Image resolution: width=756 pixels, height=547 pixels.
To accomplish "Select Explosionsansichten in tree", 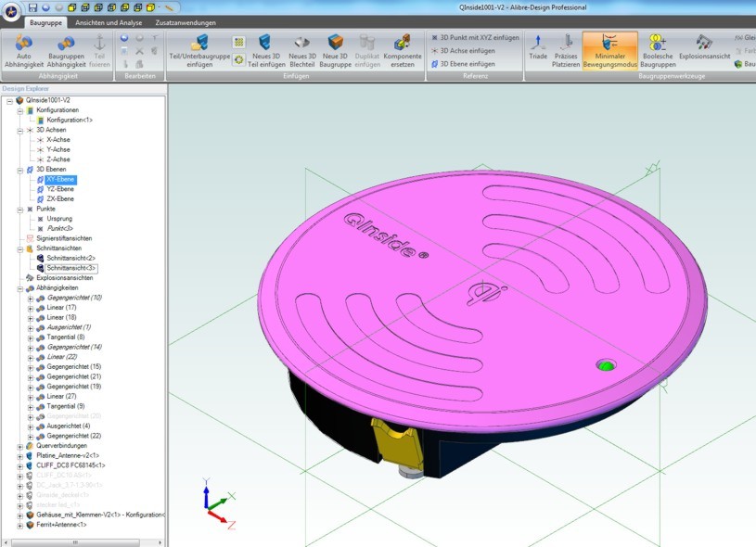I will (65, 278).
